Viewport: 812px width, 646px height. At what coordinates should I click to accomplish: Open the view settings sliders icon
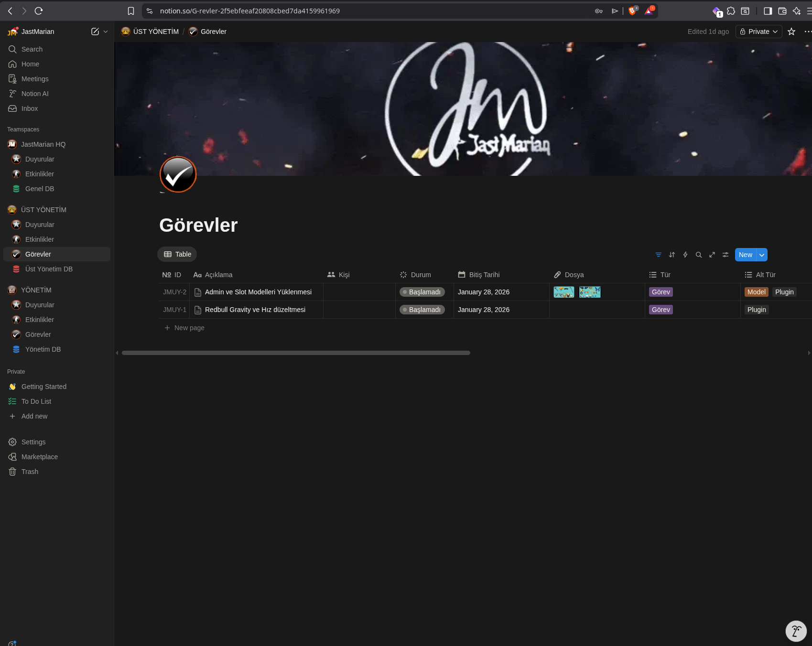pos(725,255)
